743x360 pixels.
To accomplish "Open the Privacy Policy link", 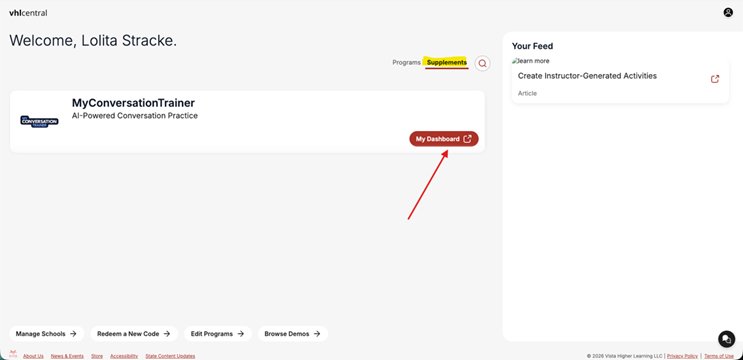I will (682, 356).
